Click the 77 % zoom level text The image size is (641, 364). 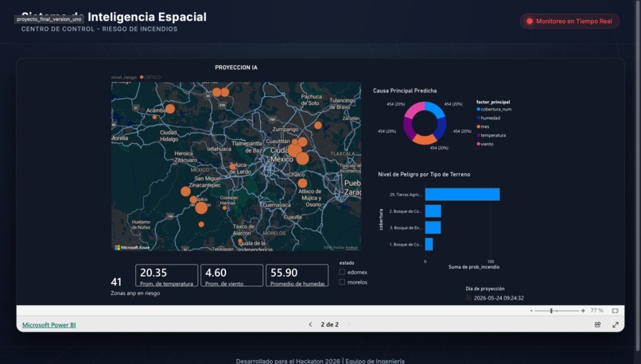pos(596,311)
